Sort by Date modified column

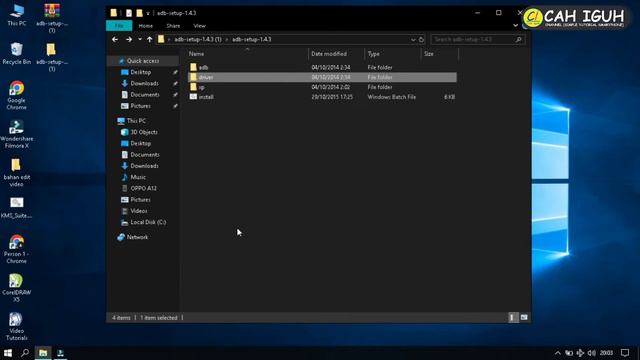coord(336,54)
